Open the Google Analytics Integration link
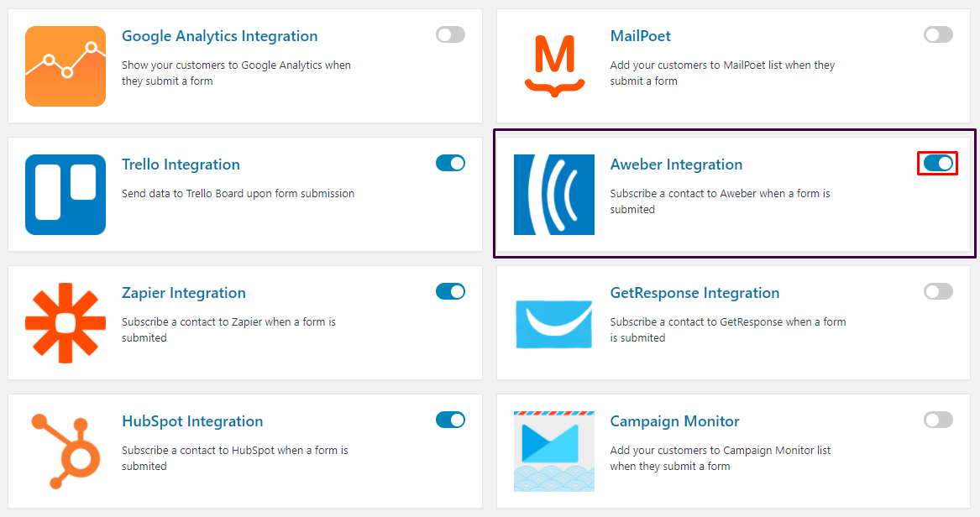 [x=219, y=36]
